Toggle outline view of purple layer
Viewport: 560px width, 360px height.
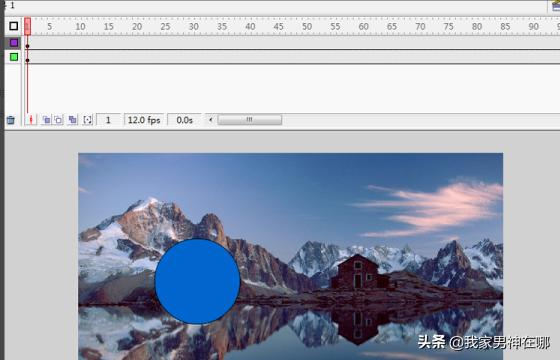(14, 43)
